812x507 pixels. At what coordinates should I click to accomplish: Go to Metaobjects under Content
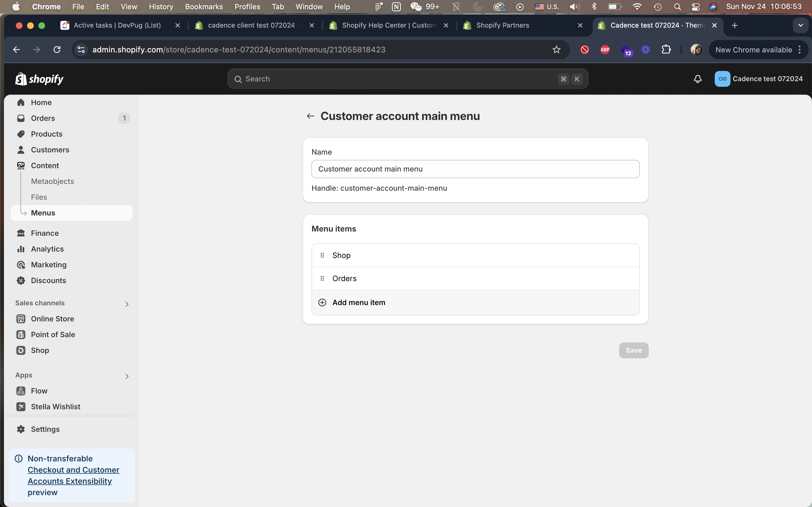tap(52, 181)
